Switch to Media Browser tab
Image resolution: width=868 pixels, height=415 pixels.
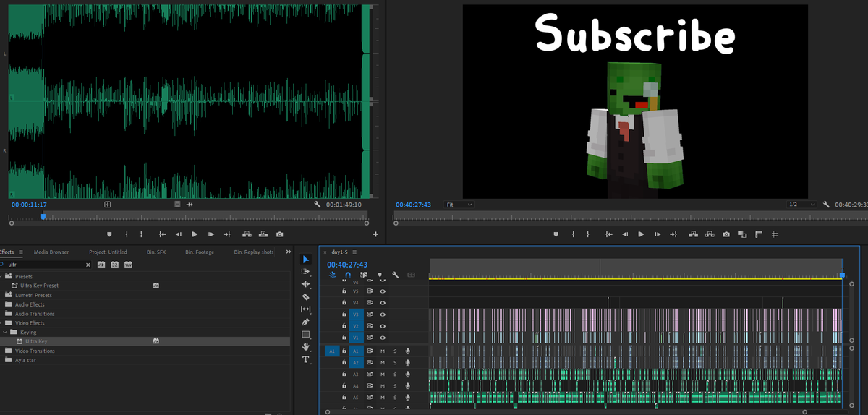tap(51, 252)
